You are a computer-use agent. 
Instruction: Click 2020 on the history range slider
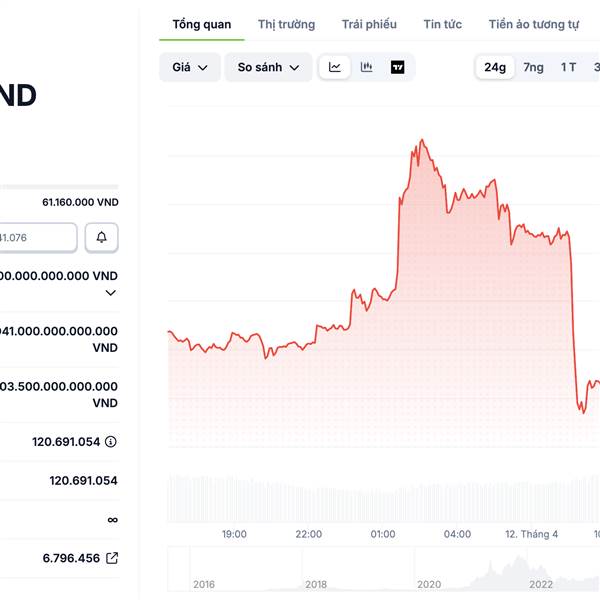(x=429, y=584)
